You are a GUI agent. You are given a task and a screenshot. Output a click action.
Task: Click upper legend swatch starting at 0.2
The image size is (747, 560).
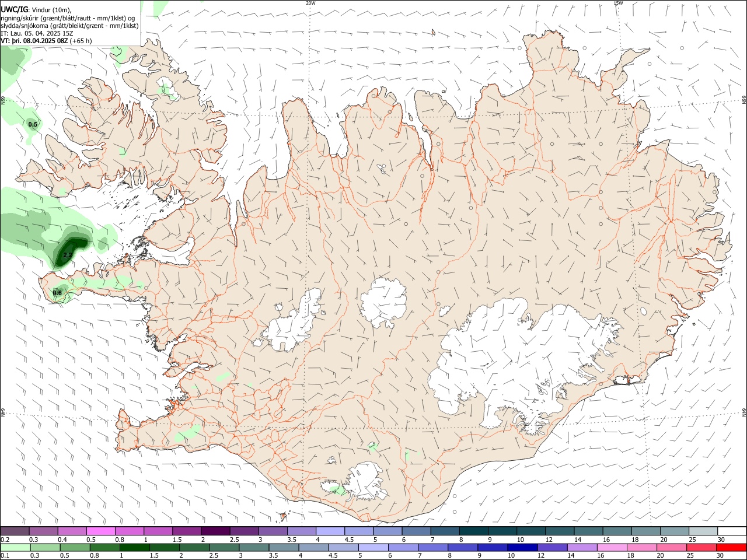coord(15,531)
